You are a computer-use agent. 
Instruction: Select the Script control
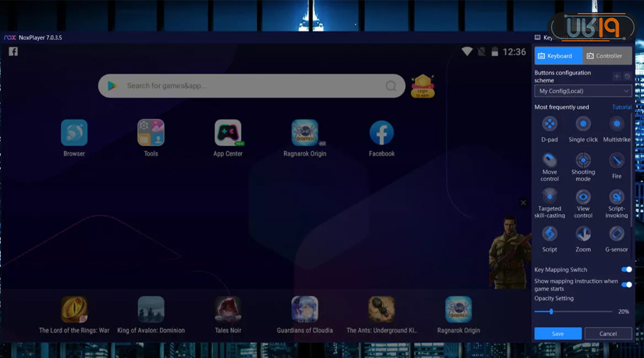550,234
